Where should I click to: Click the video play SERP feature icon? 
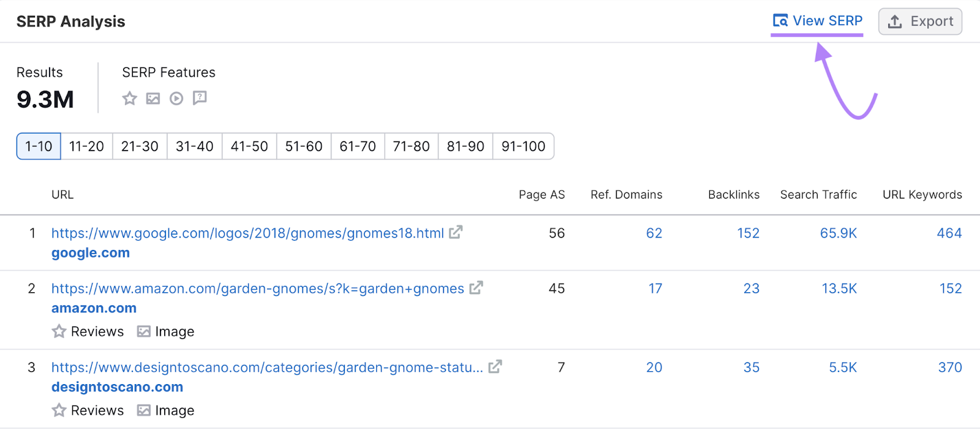176,98
